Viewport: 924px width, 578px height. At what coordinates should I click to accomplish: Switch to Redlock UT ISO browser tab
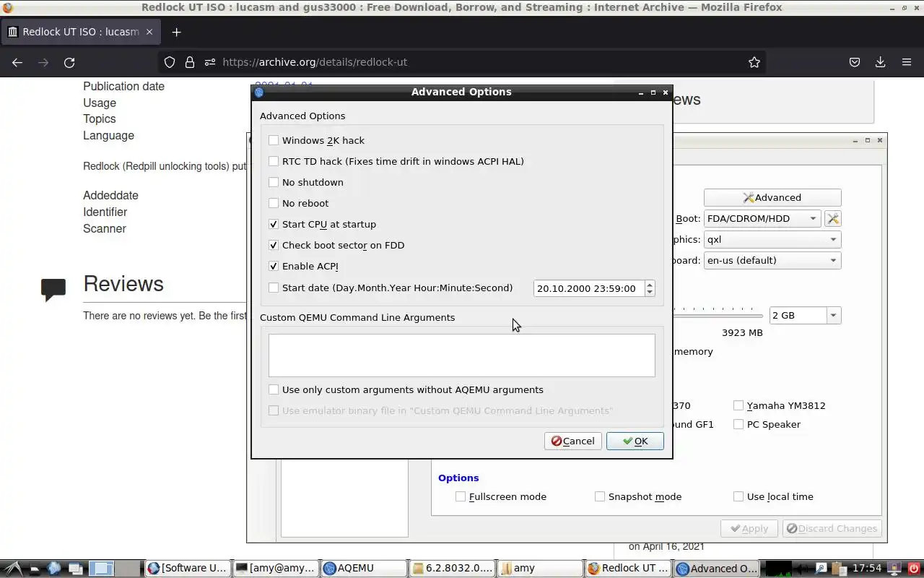(81, 32)
